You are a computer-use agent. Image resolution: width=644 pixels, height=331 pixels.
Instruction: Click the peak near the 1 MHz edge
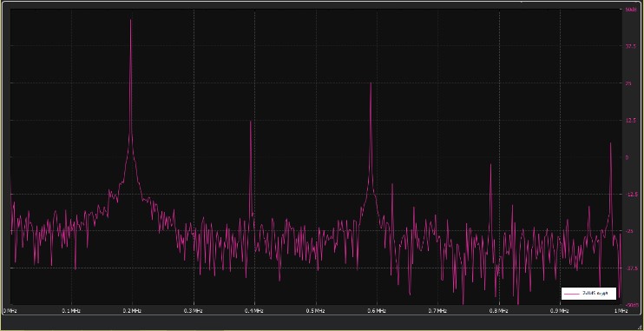(610, 143)
